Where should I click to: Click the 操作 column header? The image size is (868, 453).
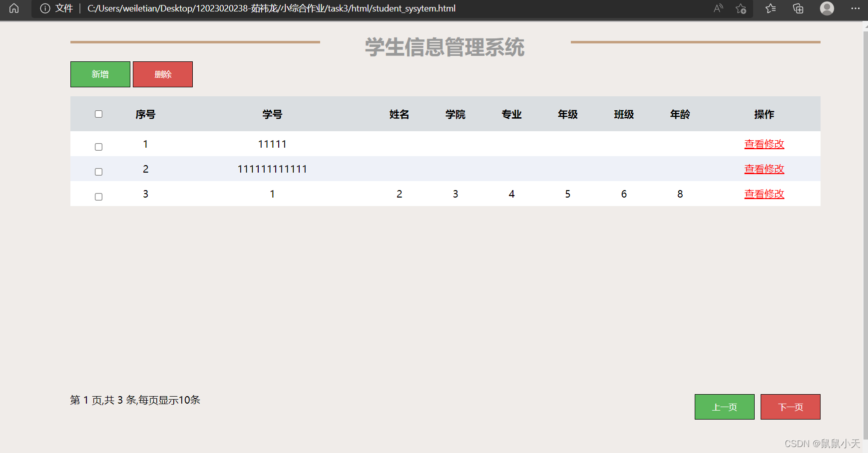click(x=764, y=114)
